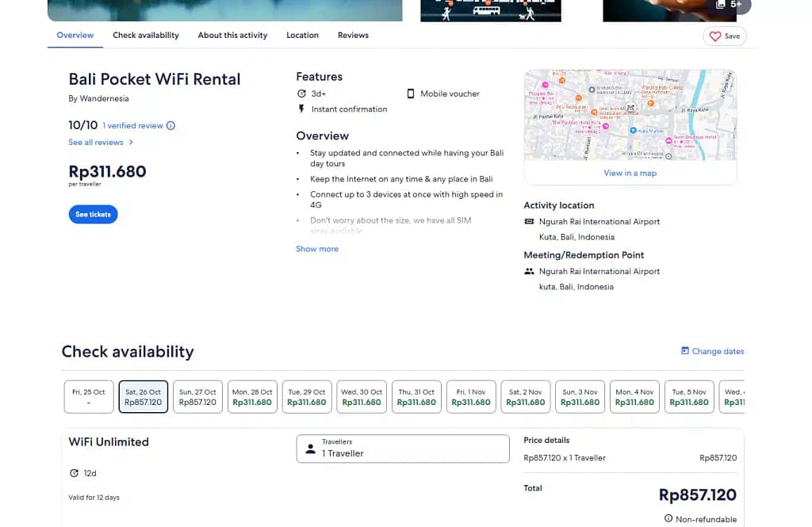Click the chevron next to See all reviews
Image resolution: width=812 pixels, height=527 pixels.
click(131, 143)
